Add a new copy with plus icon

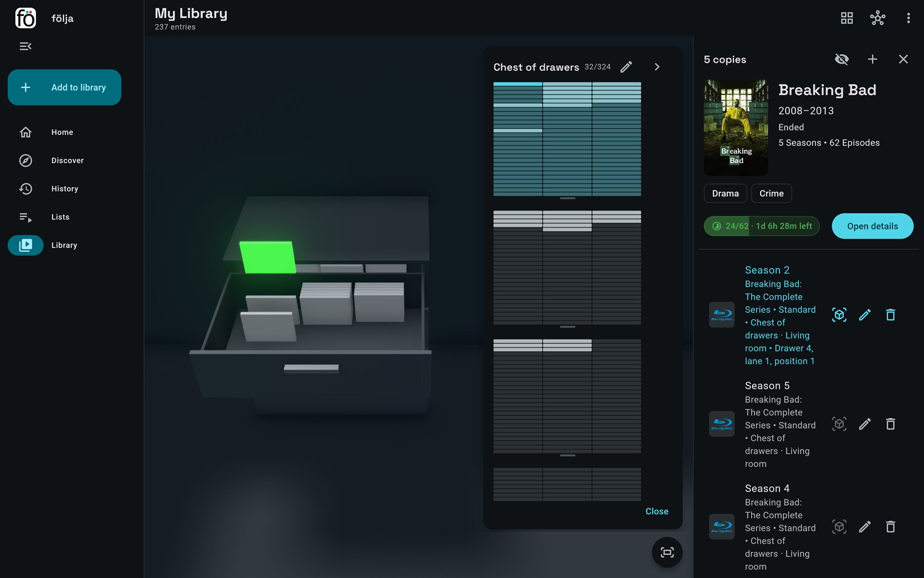[873, 59]
